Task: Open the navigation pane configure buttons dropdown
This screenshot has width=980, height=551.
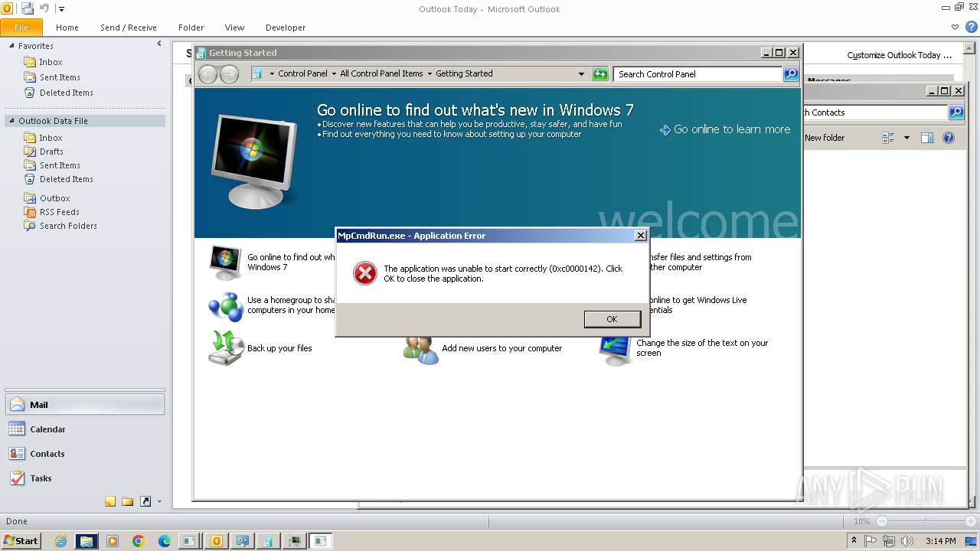Action: click(159, 502)
